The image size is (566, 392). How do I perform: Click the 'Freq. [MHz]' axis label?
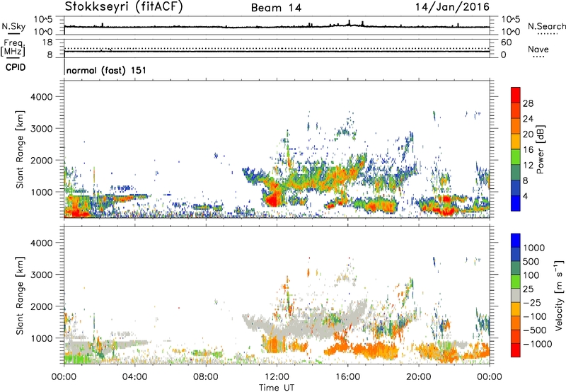pos(13,48)
